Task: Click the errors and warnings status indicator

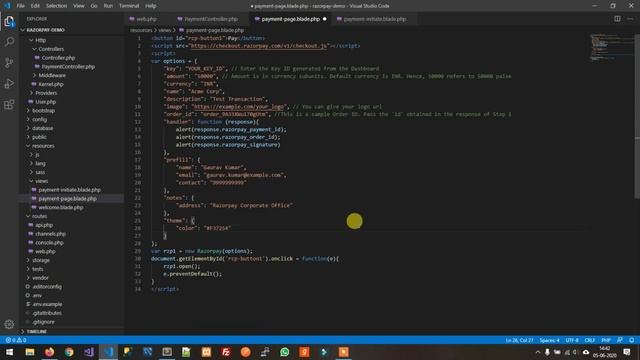Action: 16,340
